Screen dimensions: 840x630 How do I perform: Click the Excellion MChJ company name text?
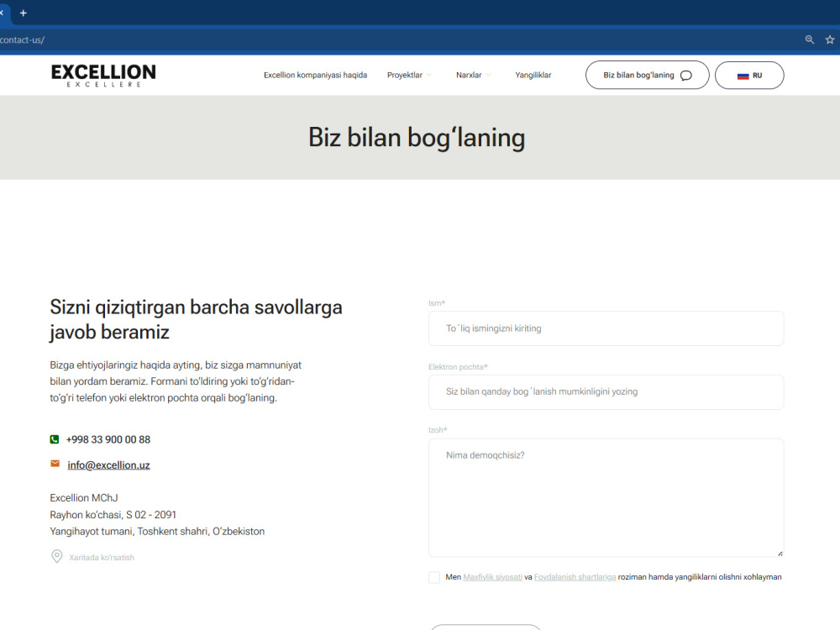click(x=83, y=497)
